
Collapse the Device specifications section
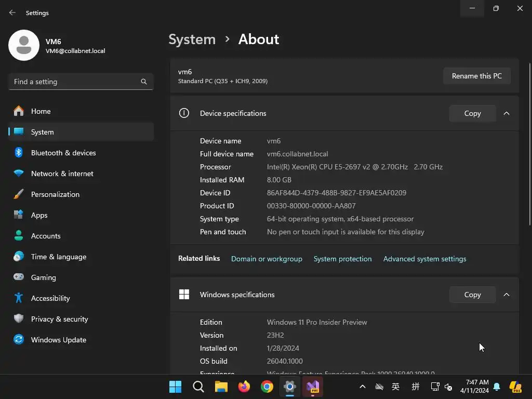(506, 113)
